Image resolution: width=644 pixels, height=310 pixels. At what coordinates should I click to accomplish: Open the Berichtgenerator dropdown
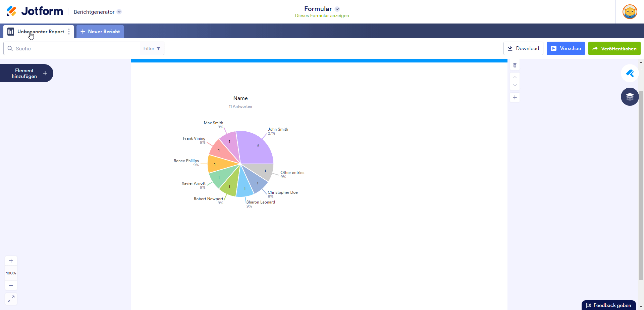pyautogui.click(x=98, y=12)
